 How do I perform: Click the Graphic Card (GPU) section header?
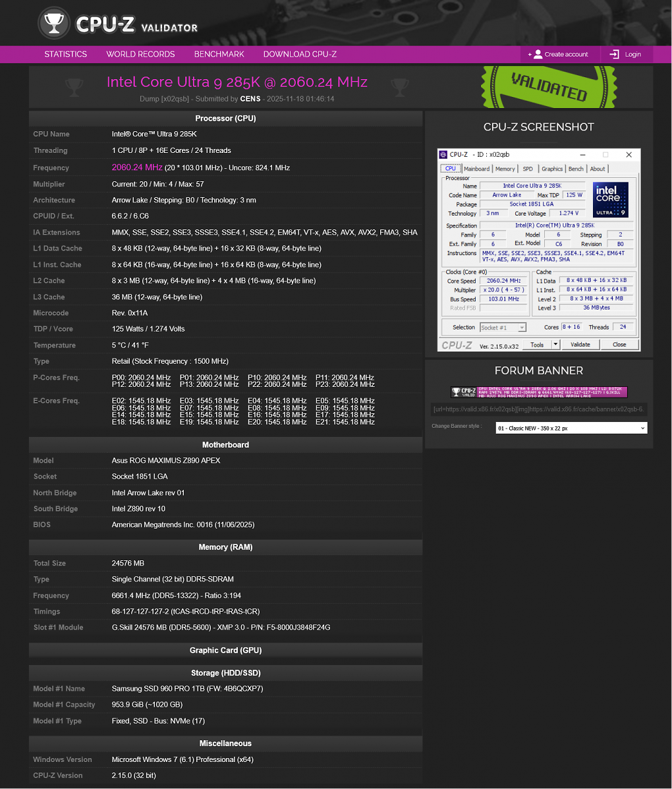click(225, 650)
